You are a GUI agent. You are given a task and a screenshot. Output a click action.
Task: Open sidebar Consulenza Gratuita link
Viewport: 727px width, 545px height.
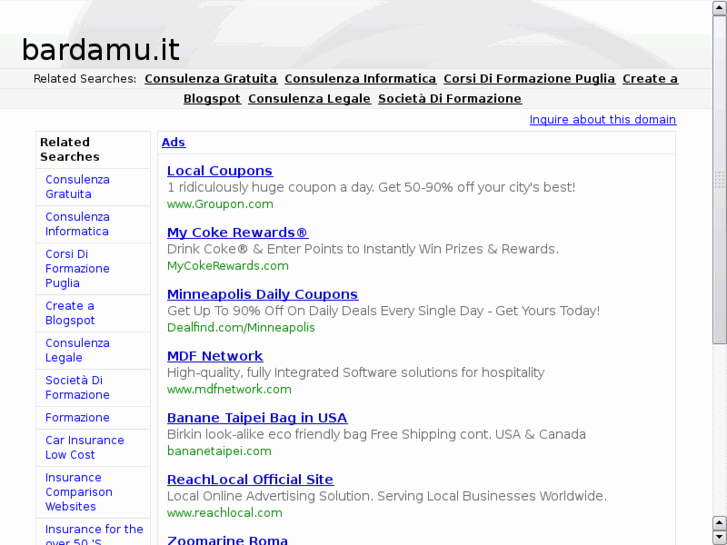[77, 187]
